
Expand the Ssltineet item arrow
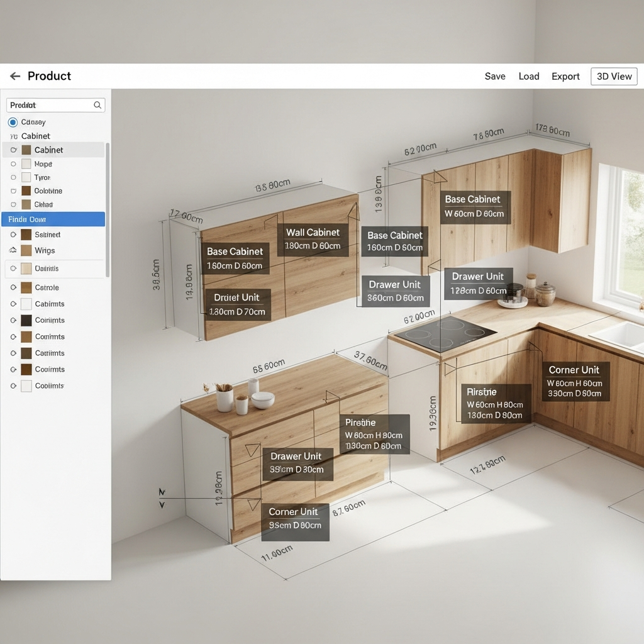13,235
